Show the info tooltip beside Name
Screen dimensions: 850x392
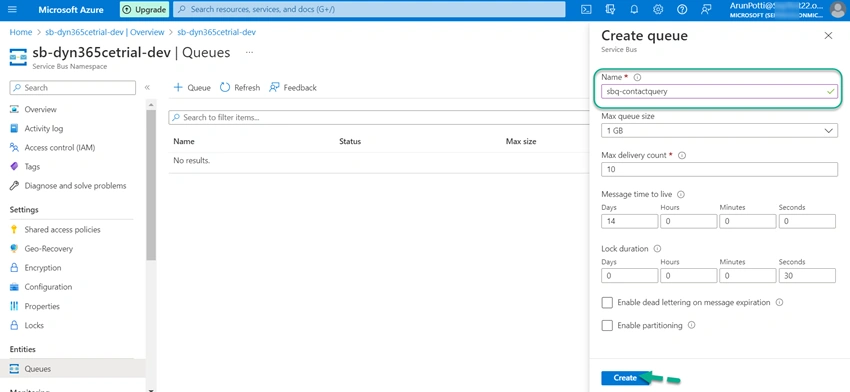click(637, 78)
